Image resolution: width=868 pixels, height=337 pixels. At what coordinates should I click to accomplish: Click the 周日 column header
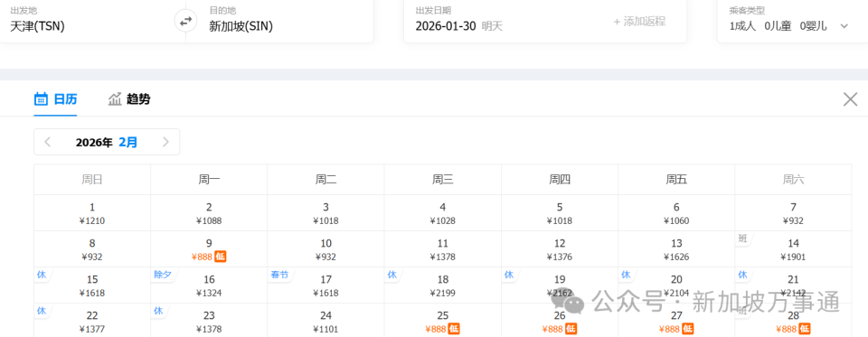pos(92,179)
